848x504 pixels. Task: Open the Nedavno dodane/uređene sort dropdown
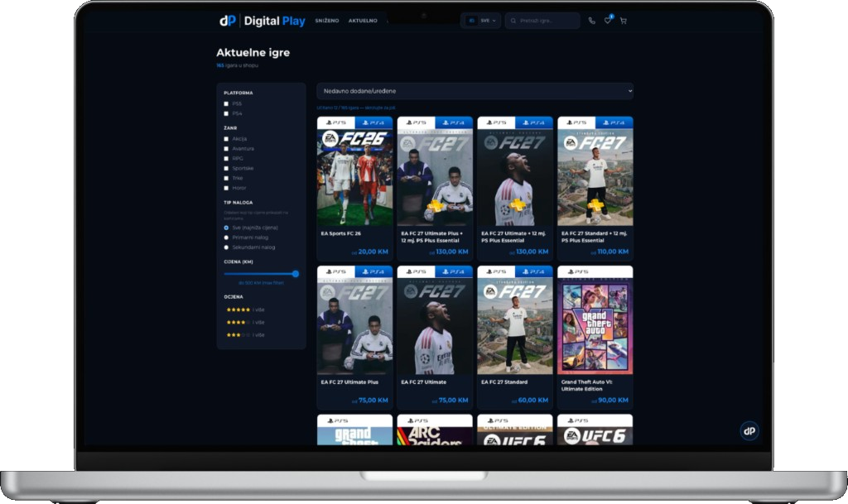point(475,91)
